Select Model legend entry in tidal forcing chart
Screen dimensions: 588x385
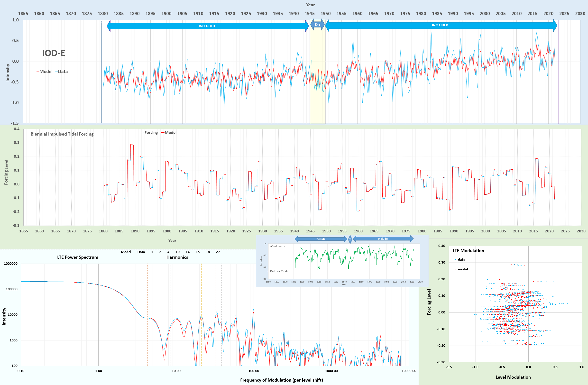[x=170, y=132]
